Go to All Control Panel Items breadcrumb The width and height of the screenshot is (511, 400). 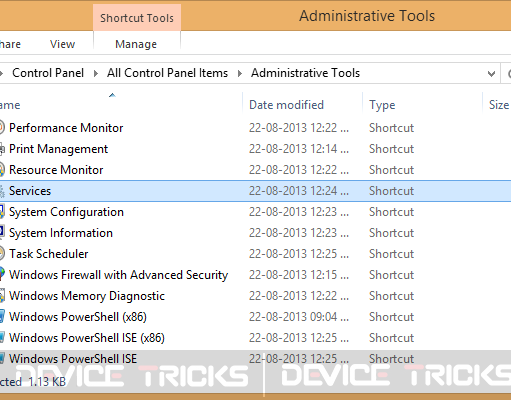[167, 73]
